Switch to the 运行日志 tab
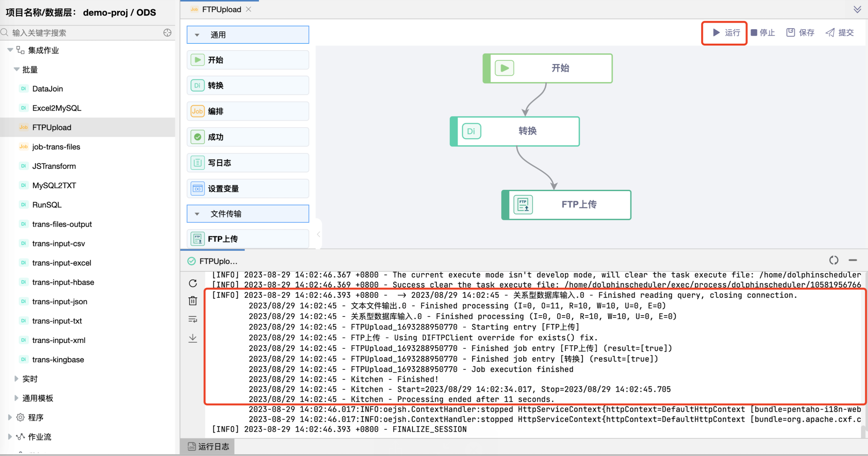 pos(208,447)
